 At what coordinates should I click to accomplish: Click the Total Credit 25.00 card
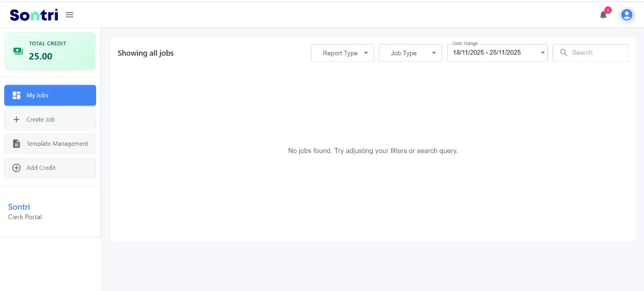tap(50, 51)
